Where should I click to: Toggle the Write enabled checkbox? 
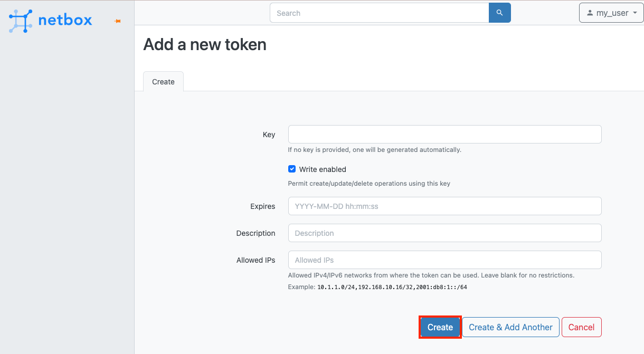pos(292,169)
